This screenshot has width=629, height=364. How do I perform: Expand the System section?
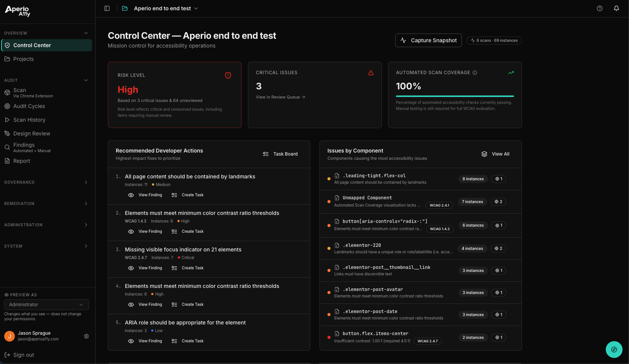click(86, 246)
